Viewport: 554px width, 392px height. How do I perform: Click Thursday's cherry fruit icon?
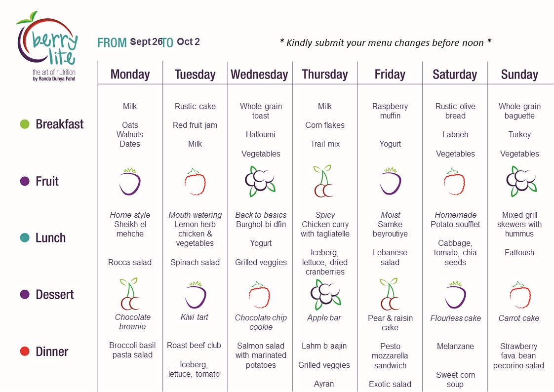(323, 182)
